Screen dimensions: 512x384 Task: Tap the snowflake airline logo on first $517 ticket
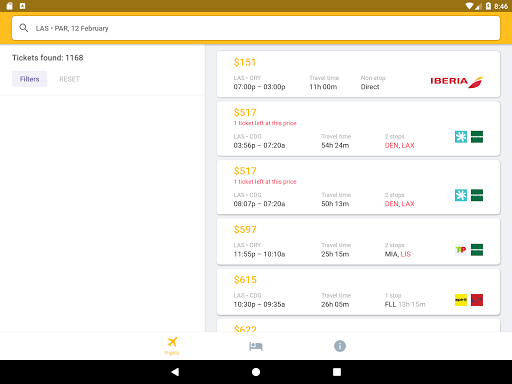461,137
